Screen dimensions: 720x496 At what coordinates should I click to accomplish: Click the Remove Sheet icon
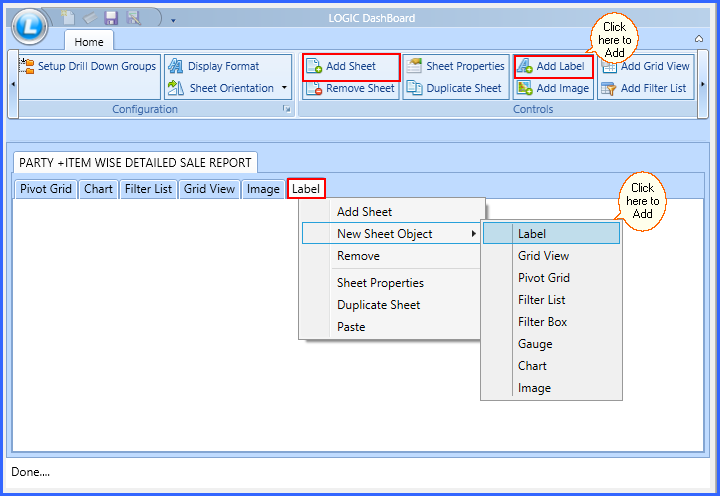tap(314, 88)
